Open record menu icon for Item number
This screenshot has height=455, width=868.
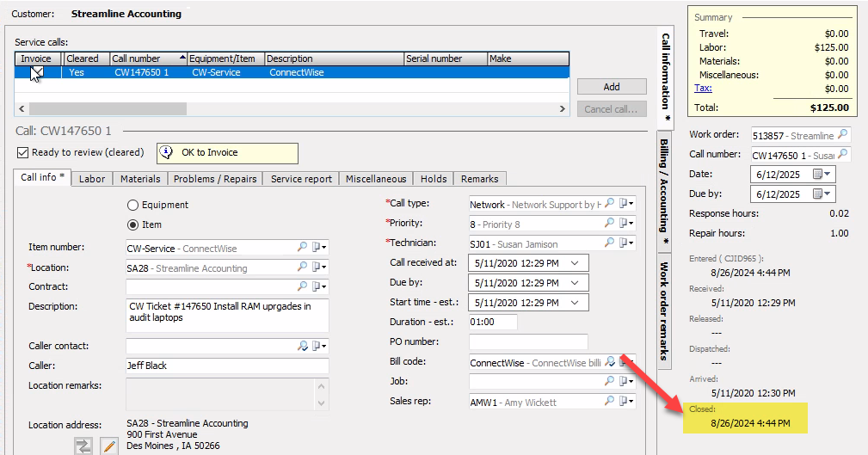319,248
